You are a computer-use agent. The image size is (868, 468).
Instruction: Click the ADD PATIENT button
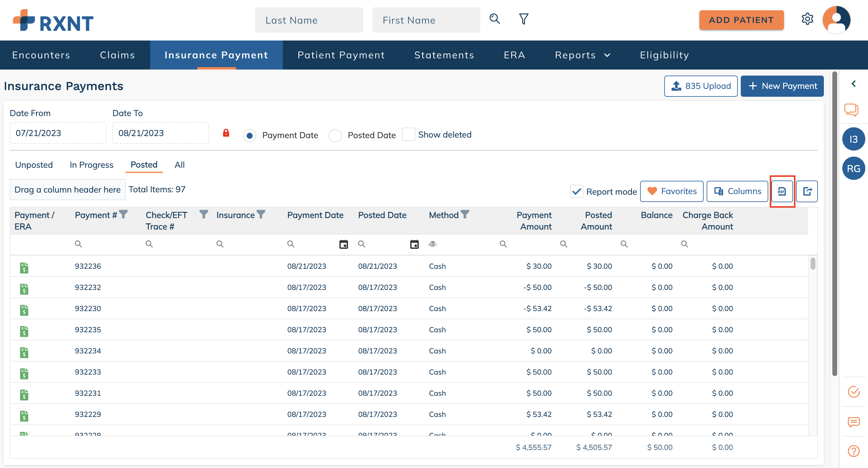tap(741, 20)
